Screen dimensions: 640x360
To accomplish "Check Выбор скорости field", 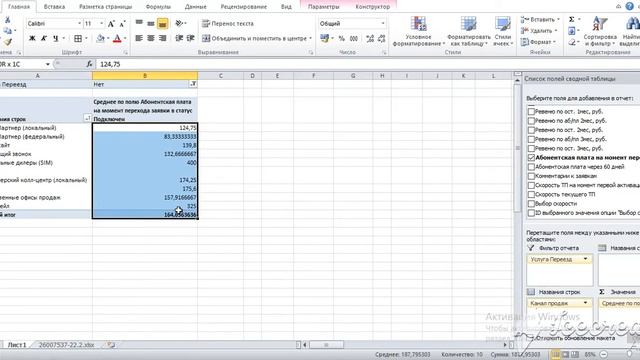I will tap(531, 203).
